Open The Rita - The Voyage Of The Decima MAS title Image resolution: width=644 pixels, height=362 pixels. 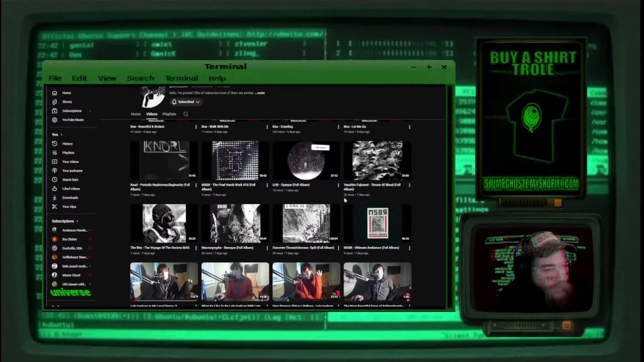pyautogui.click(x=160, y=248)
